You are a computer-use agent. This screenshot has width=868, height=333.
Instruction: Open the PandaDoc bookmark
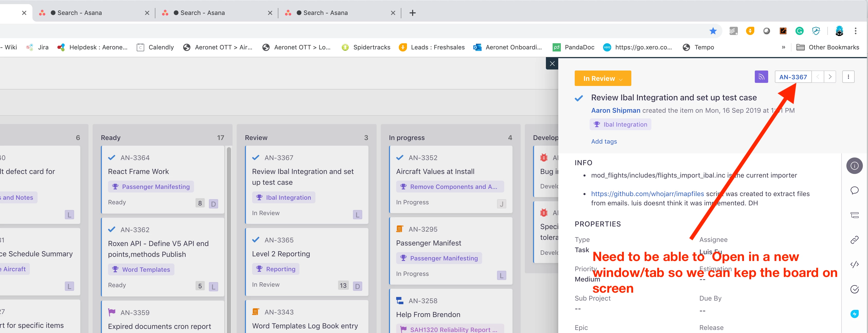point(573,47)
